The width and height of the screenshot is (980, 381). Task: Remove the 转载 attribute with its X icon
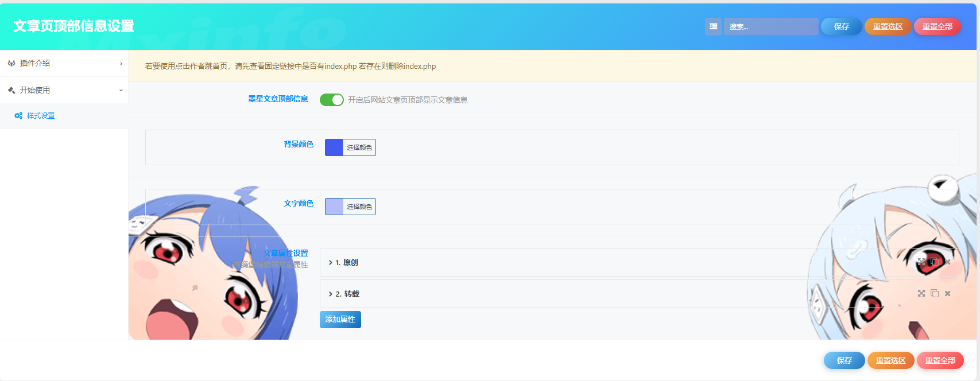tap(948, 293)
